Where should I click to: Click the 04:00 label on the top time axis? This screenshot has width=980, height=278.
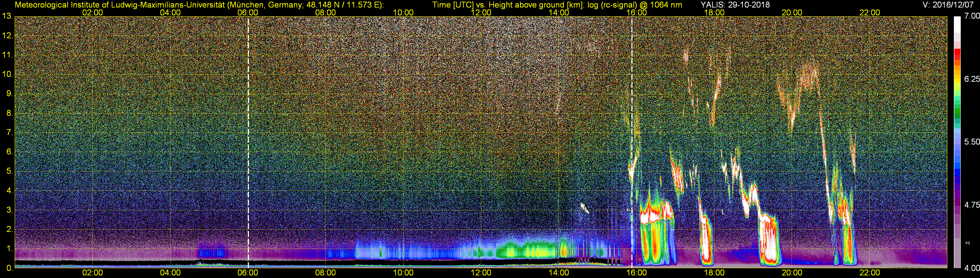pyautogui.click(x=170, y=12)
